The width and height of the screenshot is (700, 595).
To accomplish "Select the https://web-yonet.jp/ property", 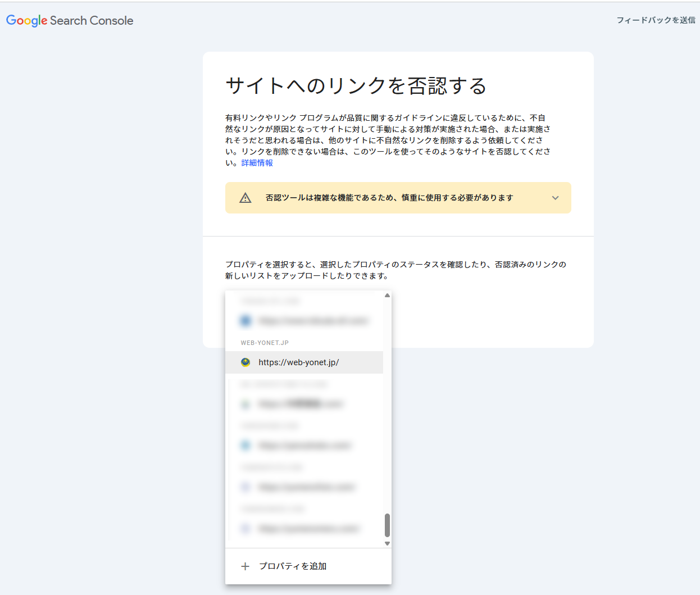I will click(x=299, y=362).
